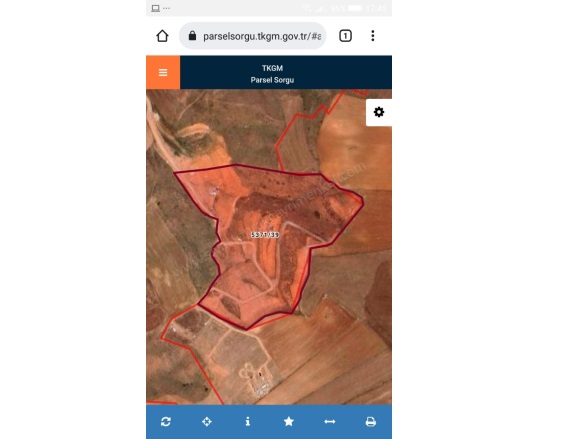
Task: Click the parcel label 5371/39
Action: (x=265, y=235)
